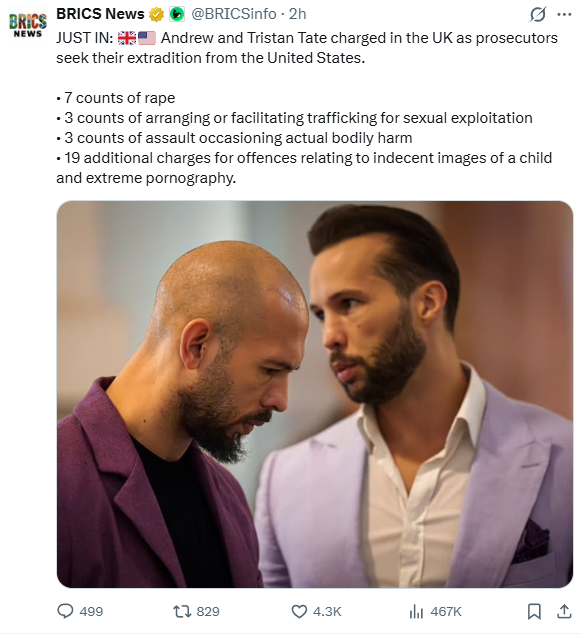Click the share upload icon

pos(564,611)
